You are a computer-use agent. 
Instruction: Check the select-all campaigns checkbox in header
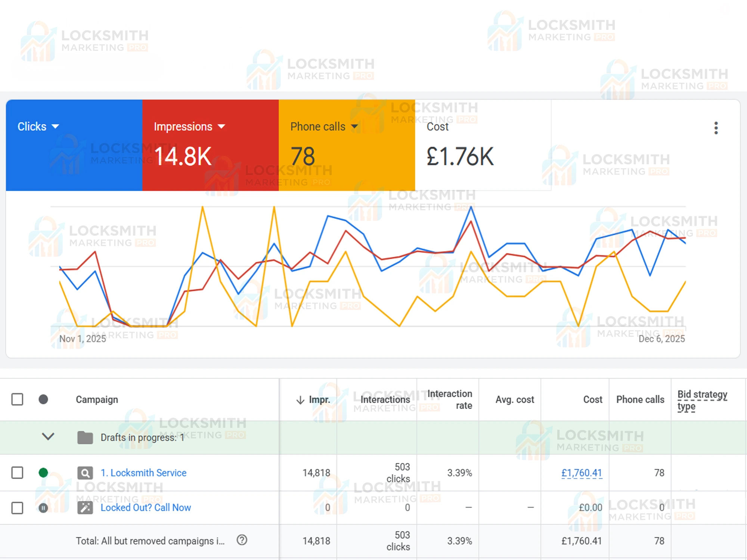click(x=17, y=399)
